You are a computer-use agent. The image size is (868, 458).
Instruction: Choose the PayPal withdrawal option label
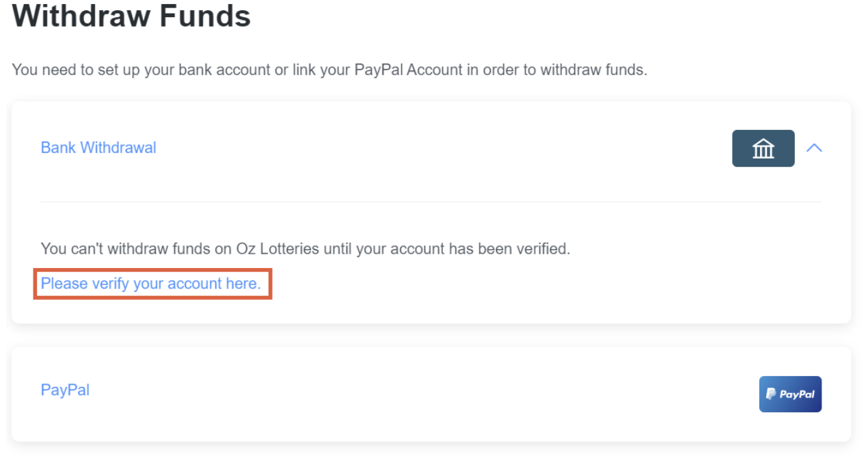tap(65, 390)
